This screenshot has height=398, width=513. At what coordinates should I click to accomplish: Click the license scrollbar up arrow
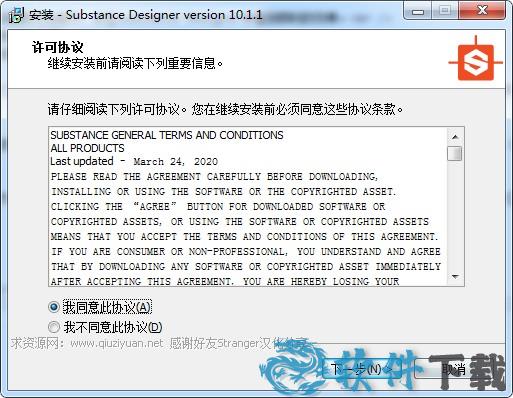pyautogui.click(x=455, y=137)
